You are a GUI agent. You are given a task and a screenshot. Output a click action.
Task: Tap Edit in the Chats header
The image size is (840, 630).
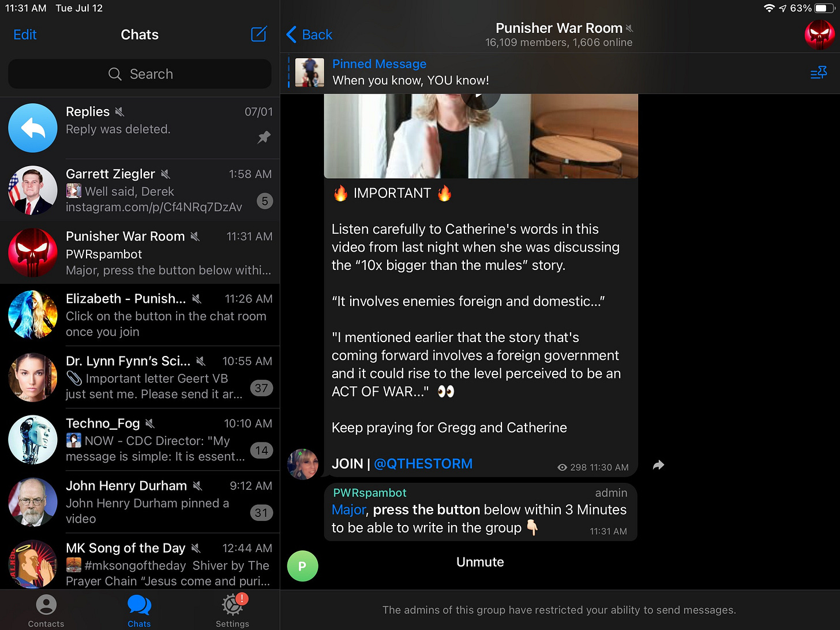click(x=25, y=35)
